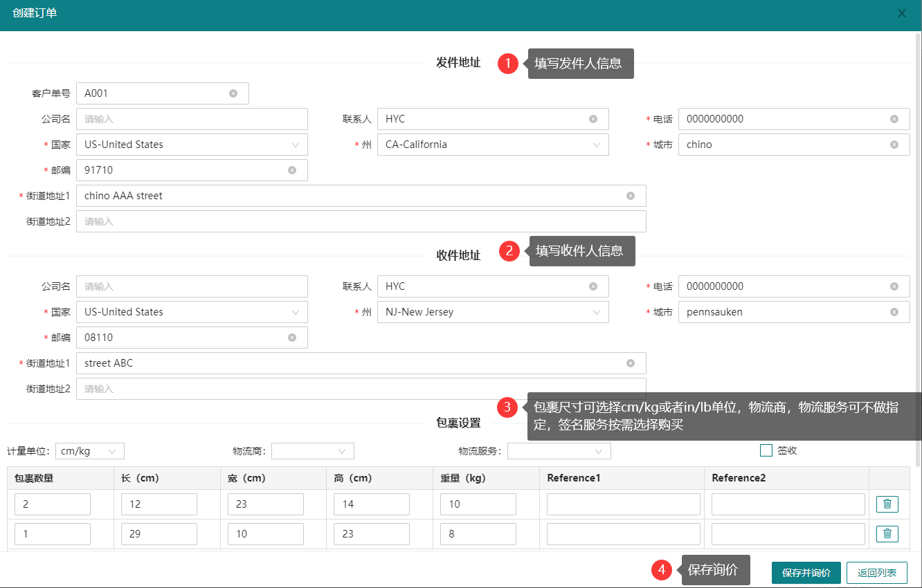This screenshot has height=588, width=922.
Task: Clear the sender contact HYC field
Action: tap(593, 119)
